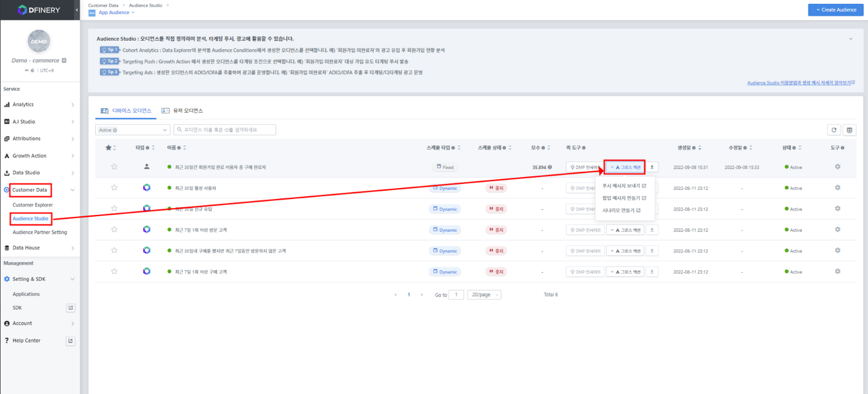
Task: Favorite the 최근 7일 1회 이상 구매 고객 star
Action: (x=114, y=272)
